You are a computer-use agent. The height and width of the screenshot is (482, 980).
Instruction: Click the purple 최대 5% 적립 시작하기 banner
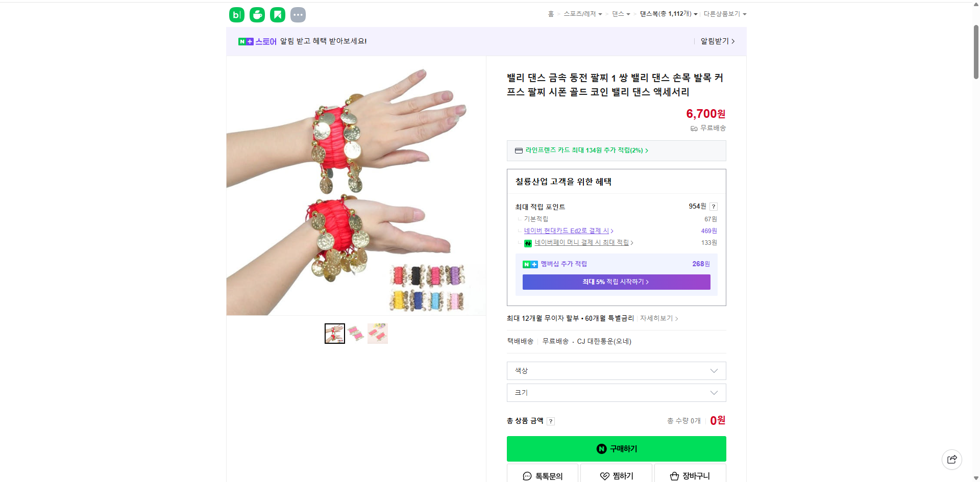point(616,282)
